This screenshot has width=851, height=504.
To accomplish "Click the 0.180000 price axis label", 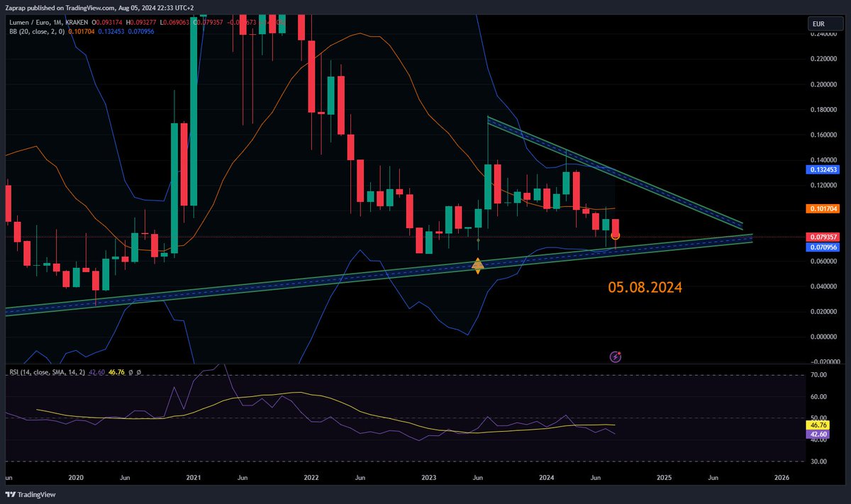I will coord(825,110).
